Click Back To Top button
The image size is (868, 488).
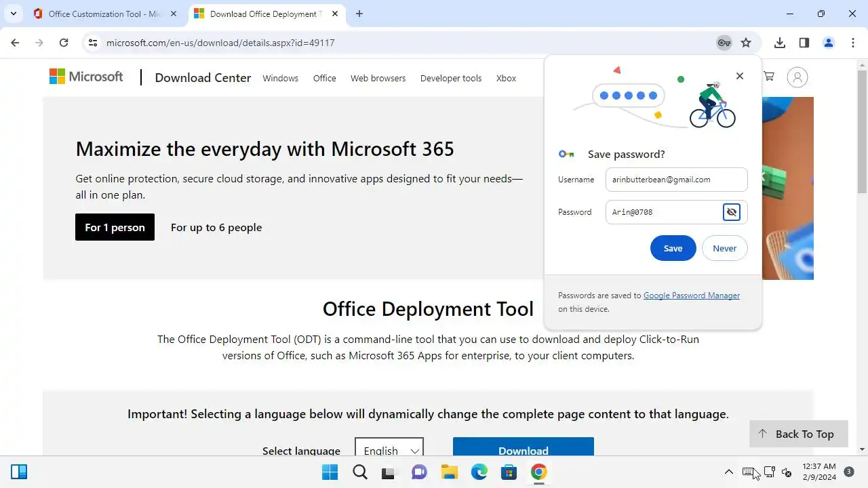click(x=799, y=434)
